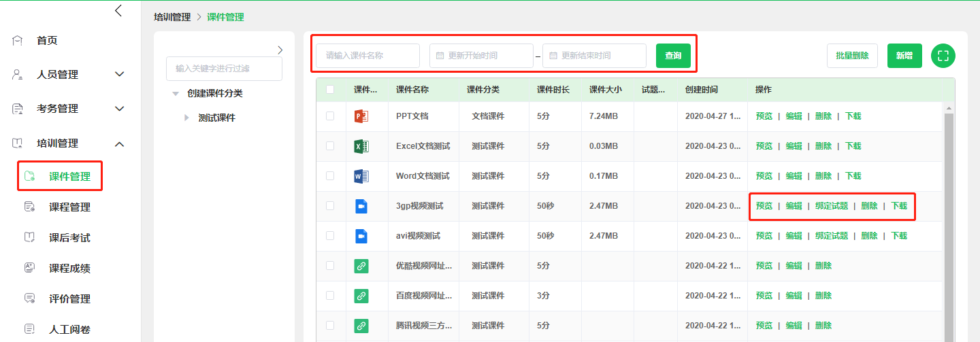Check the box for Excel文档测试 row

coord(330,146)
